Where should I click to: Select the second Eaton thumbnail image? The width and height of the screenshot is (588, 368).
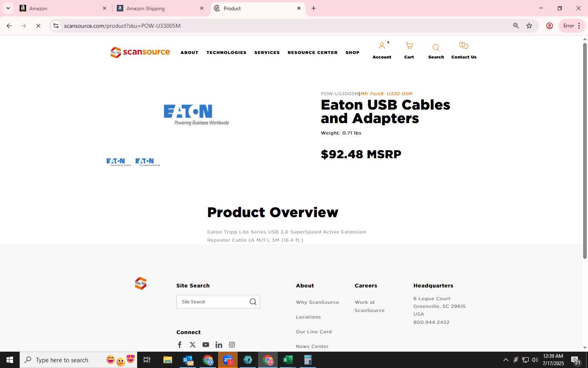point(147,162)
